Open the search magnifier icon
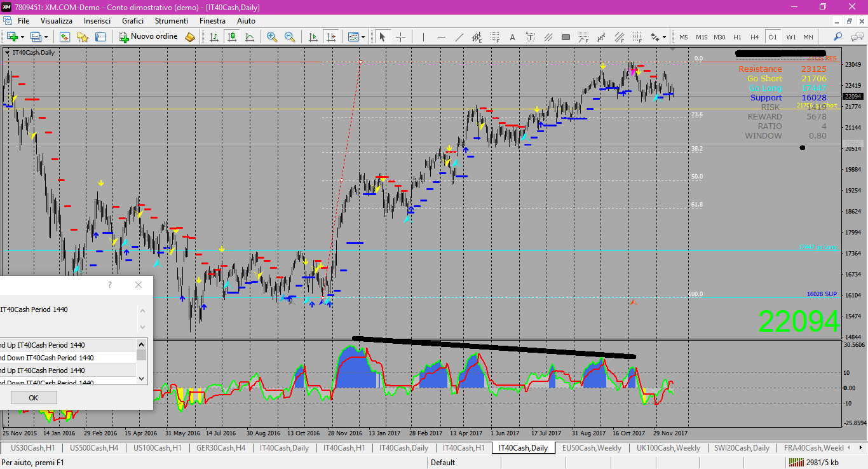The width and height of the screenshot is (868, 469). [x=838, y=37]
